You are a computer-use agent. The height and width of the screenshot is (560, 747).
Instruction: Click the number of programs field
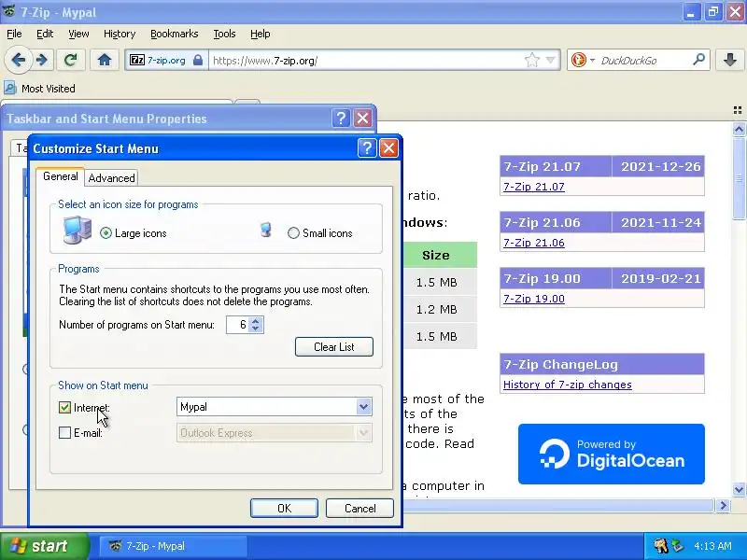[x=238, y=325]
